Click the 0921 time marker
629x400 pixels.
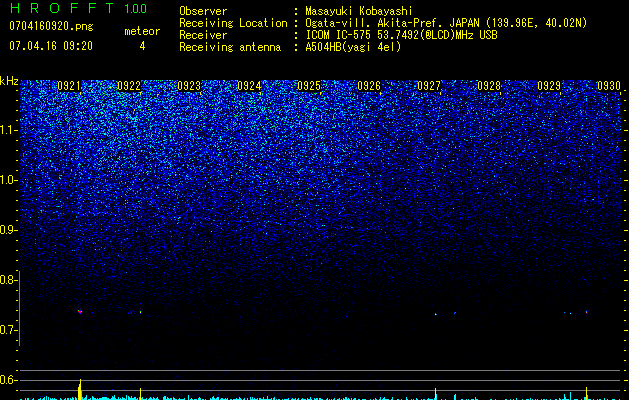click(x=69, y=86)
